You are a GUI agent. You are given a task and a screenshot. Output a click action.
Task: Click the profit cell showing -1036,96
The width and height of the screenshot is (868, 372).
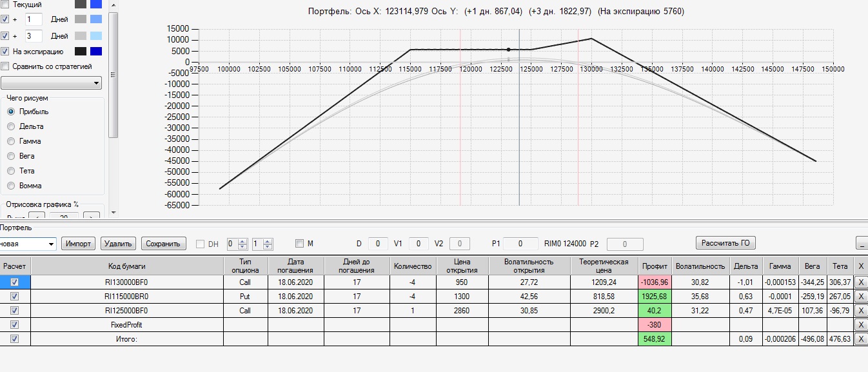pos(654,282)
